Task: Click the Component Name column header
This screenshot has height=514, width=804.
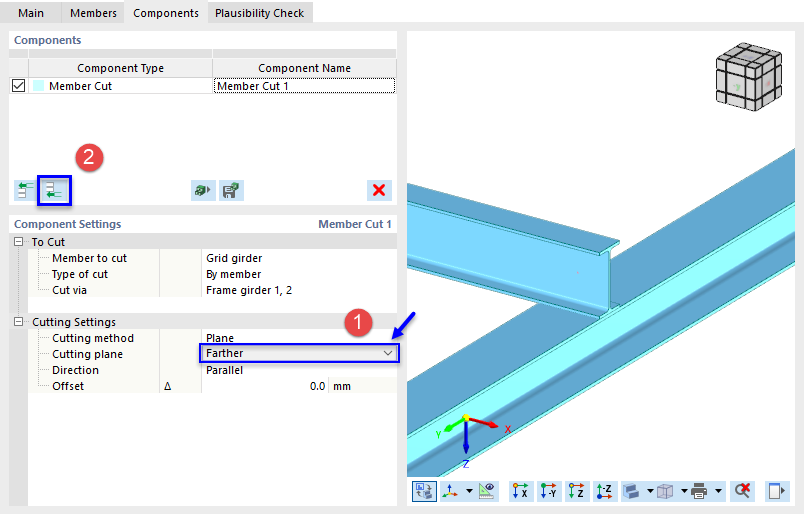Action: [305, 68]
